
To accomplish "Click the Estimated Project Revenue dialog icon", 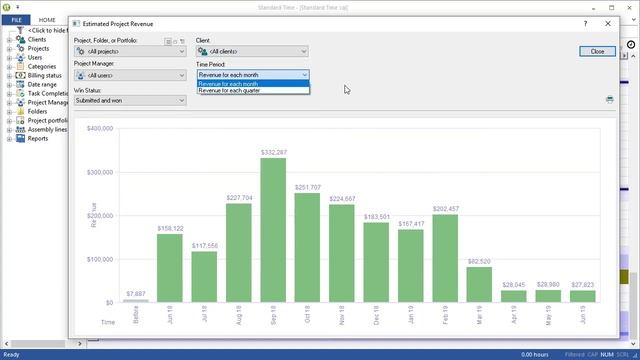I will (76, 24).
